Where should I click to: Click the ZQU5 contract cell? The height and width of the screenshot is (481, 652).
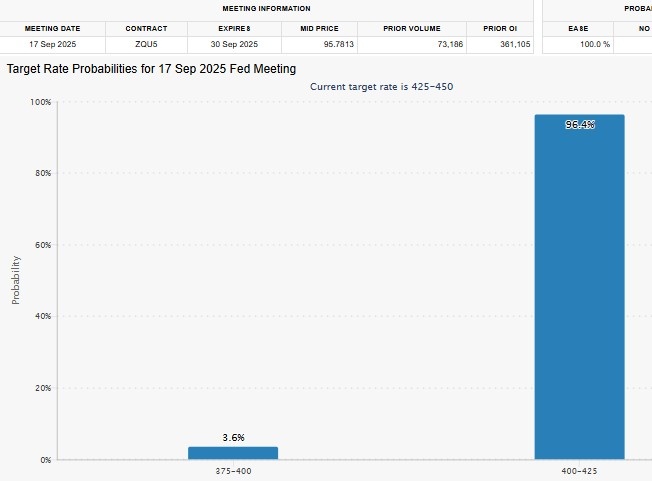pos(146,44)
